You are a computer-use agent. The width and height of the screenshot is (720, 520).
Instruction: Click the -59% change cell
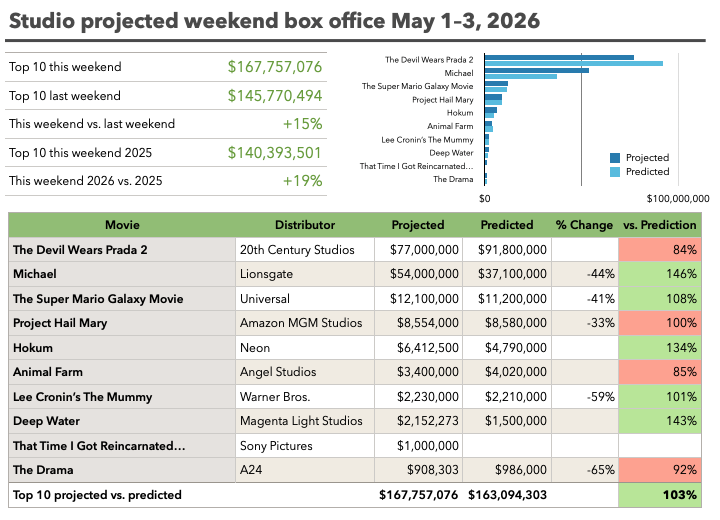[x=585, y=397]
